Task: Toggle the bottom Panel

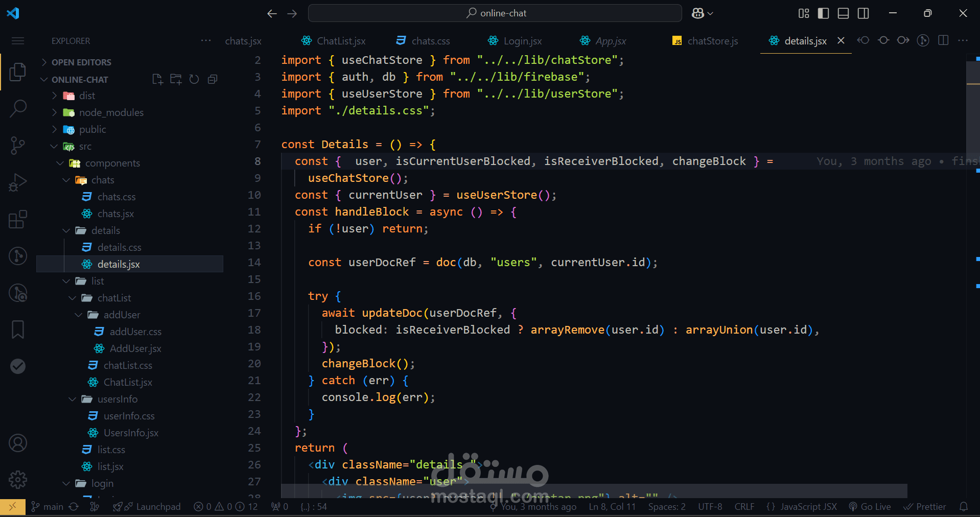Action: click(x=844, y=13)
